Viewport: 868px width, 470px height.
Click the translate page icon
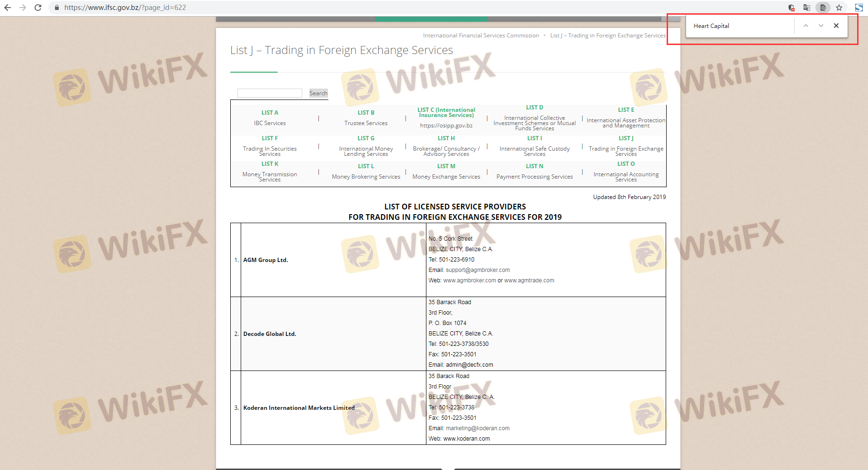(x=807, y=8)
